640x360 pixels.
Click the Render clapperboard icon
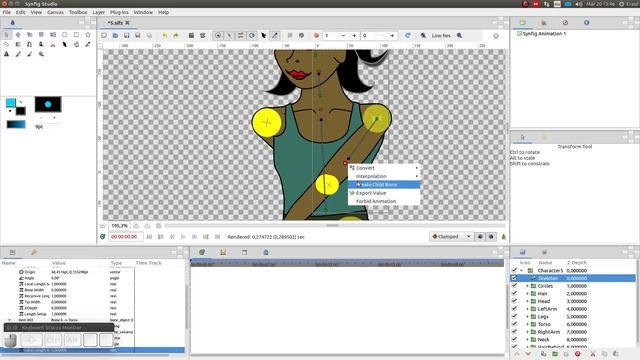point(191,36)
